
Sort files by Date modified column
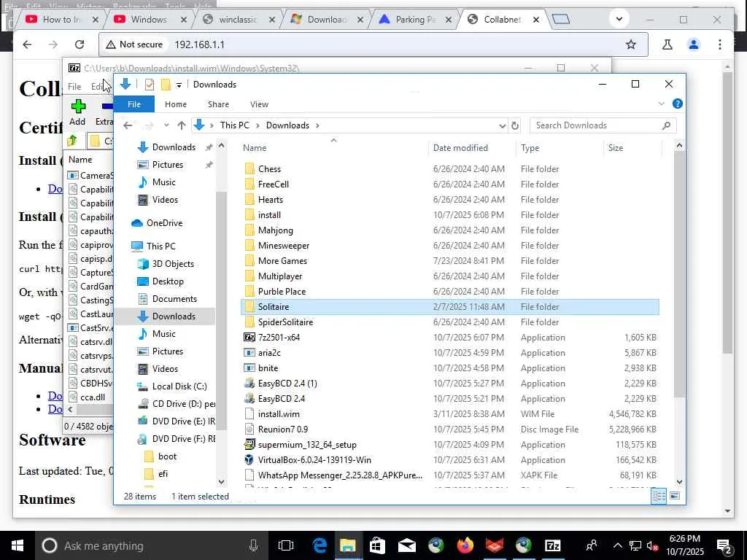click(x=460, y=148)
